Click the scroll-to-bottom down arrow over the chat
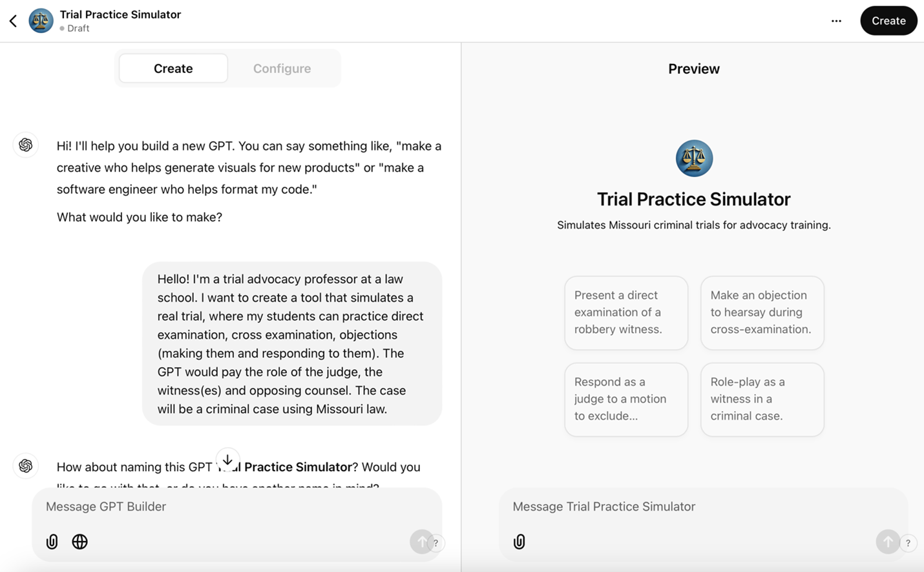The height and width of the screenshot is (572, 924). [227, 459]
